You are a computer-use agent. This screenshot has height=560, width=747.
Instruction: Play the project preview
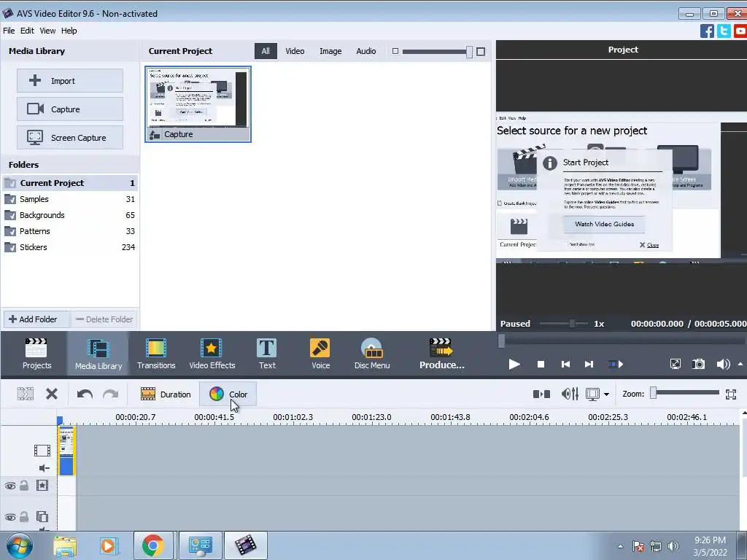(x=514, y=365)
